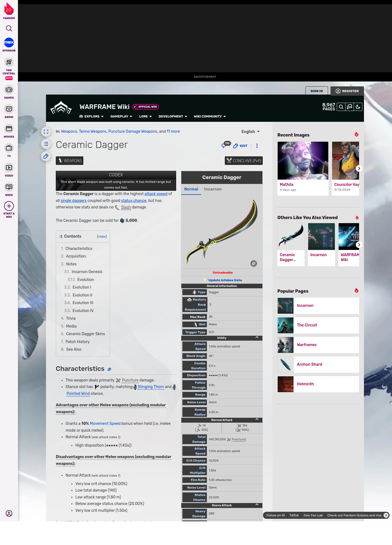Collapse the Utility infobox section
This screenshot has height=545, width=392.
[257, 337]
